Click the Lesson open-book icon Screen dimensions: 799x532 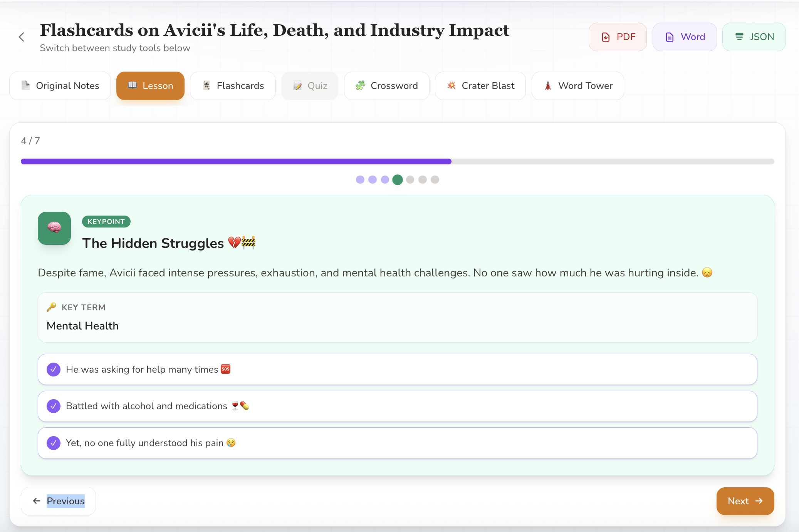tap(132, 85)
